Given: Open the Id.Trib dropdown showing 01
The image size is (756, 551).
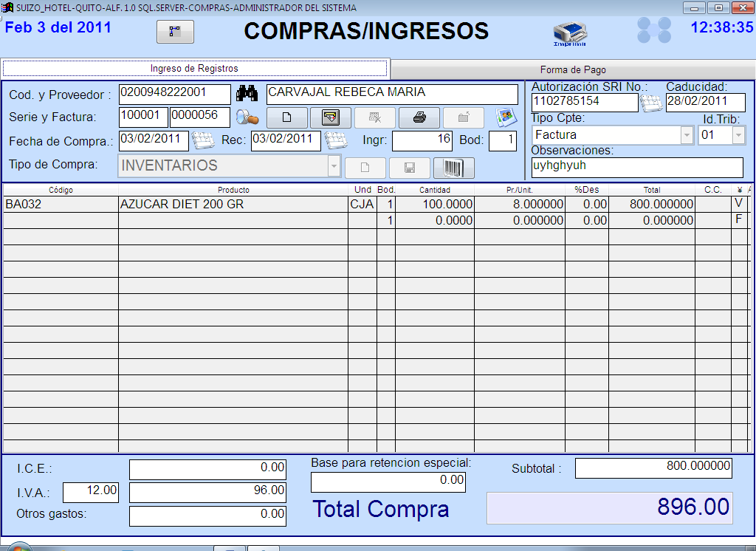Looking at the screenshot, I should coord(738,135).
